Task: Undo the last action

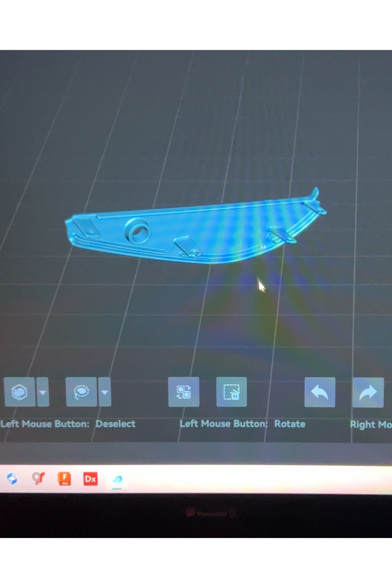Action: pos(319,392)
